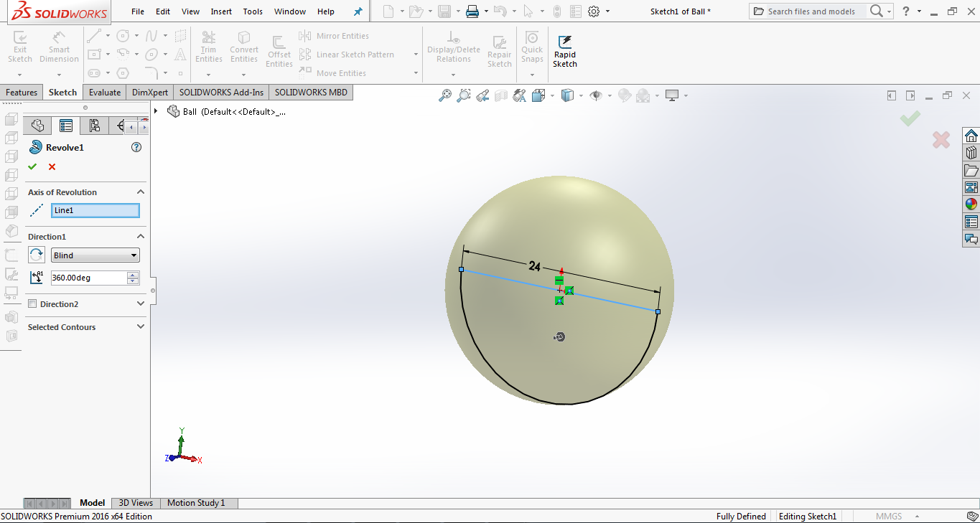Open the Hide/Show Items eye icon

tap(595, 95)
